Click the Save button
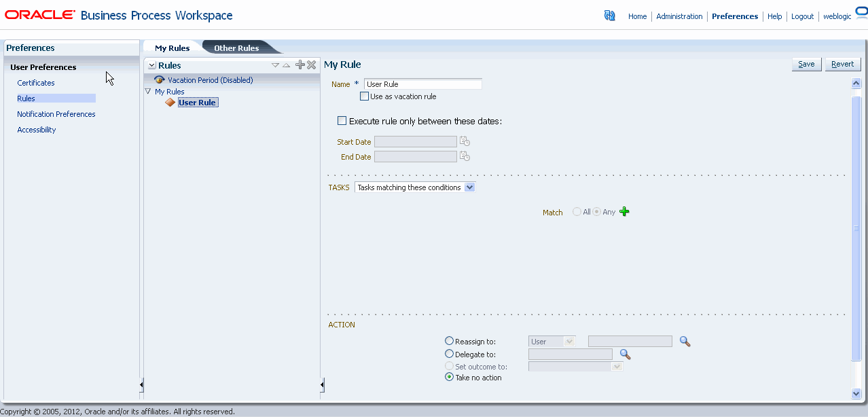The height and width of the screenshot is (417, 868). (806, 64)
